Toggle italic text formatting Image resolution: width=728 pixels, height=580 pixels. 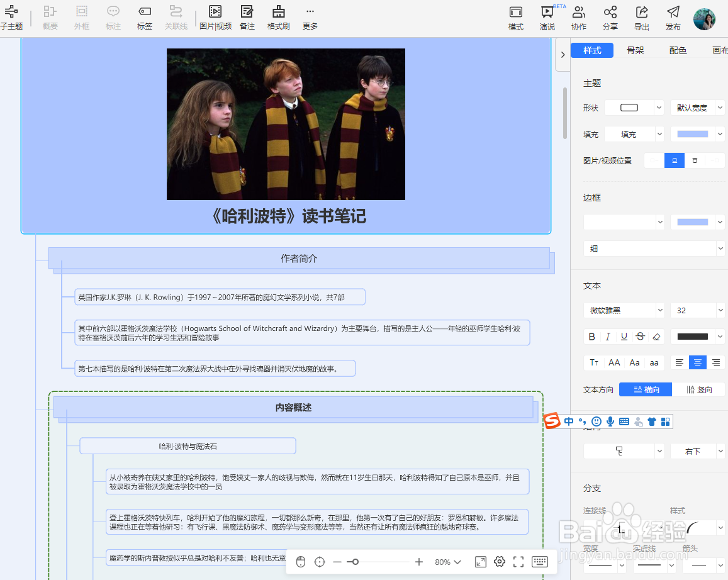coord(608,337)
